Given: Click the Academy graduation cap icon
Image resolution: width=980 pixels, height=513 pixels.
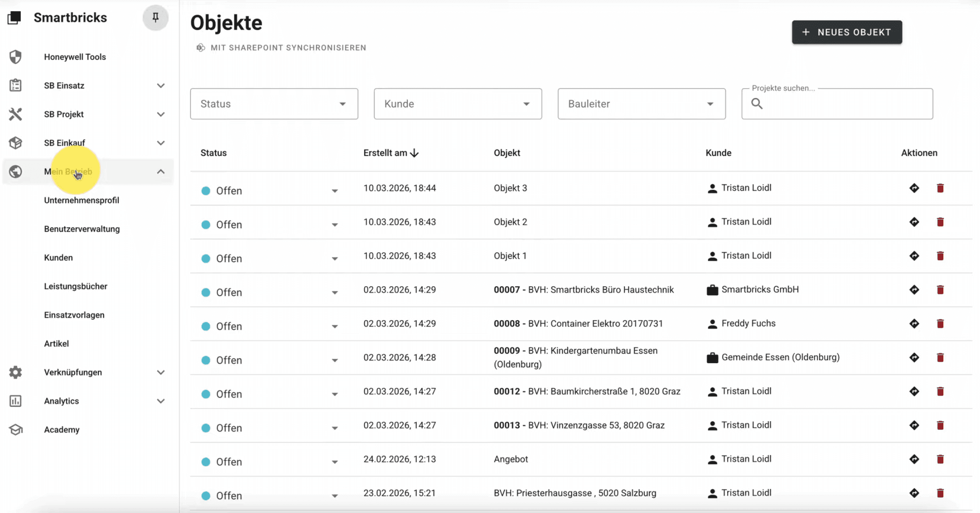Looking at the screenshot, I should tap(15, 430).
